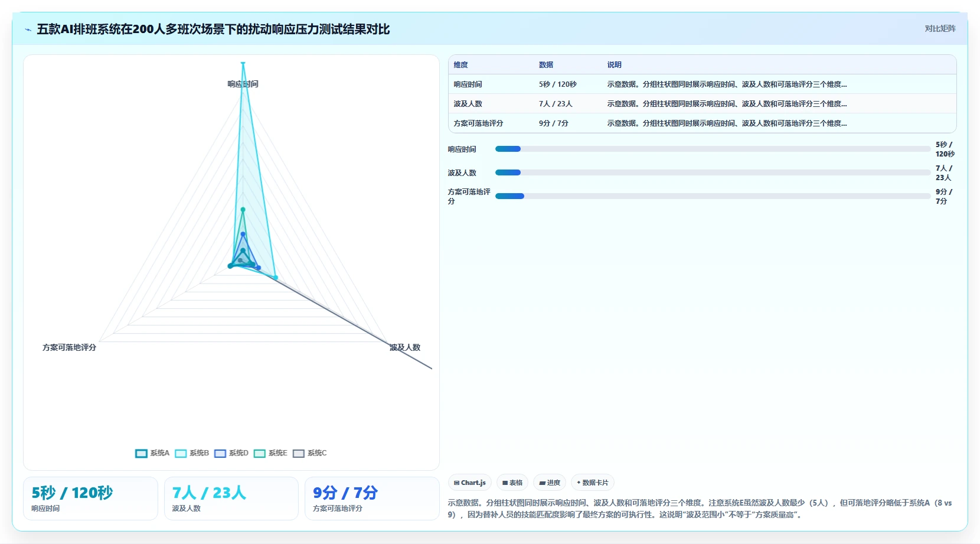Toggle 系统E legend swatch
This screenshot has width=980, height=544.
(x=260, y=454)
